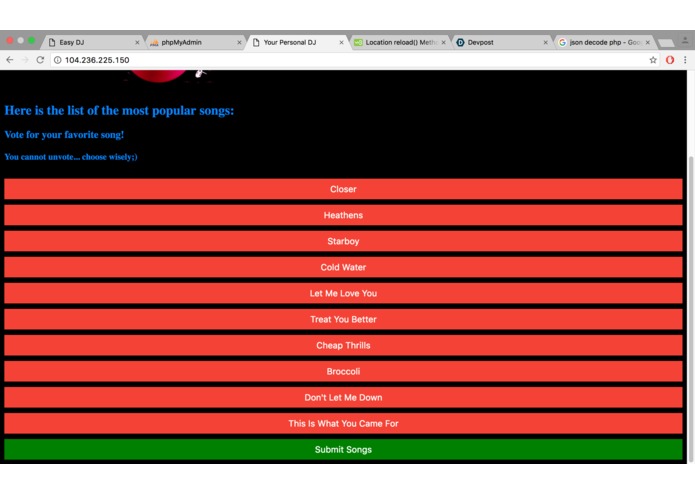695x494 pixels.
Task: Vote for Let Me Love You
Action: click(343, 293)
